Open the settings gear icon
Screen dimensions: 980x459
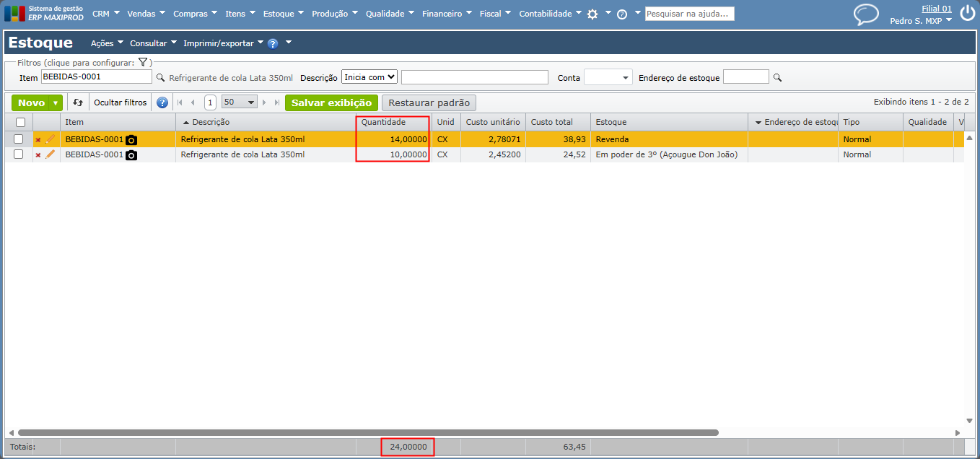pos(592,14)
